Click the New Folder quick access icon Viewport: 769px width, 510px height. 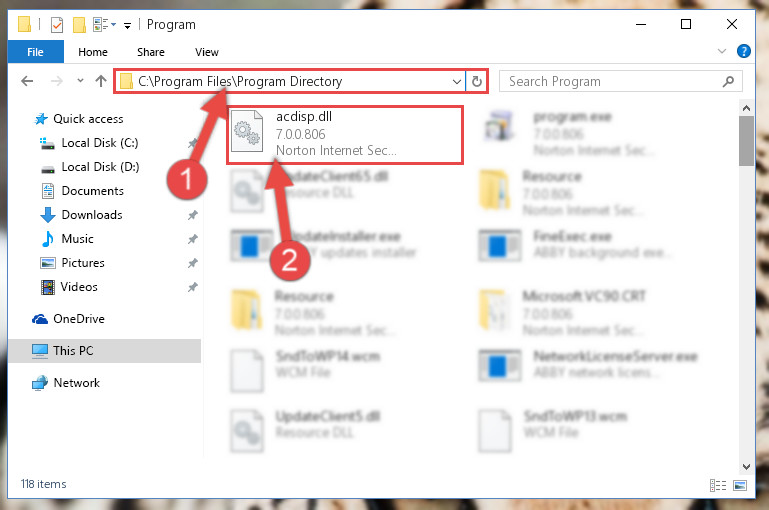click(x=79, y=25)
